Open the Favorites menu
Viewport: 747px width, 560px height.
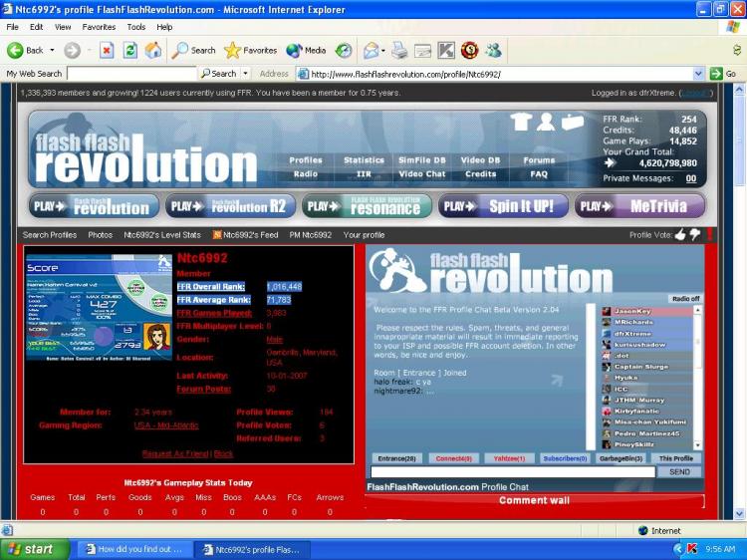99,27
